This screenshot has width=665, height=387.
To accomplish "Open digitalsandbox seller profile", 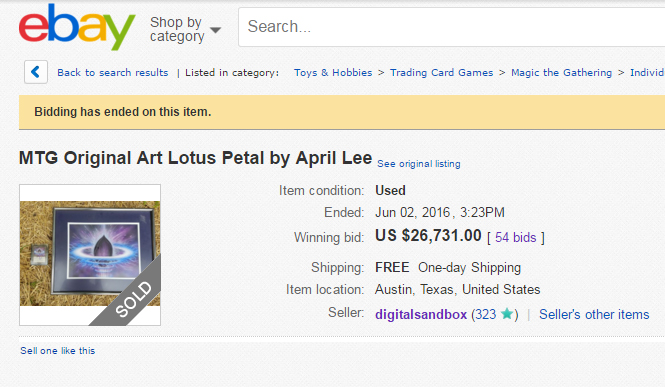I will 421,315.
